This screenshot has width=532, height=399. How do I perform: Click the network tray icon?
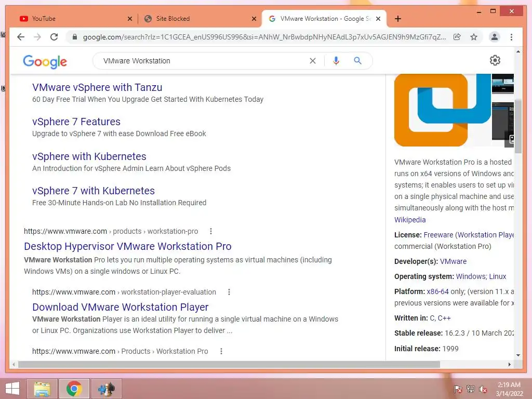pyautogui.click(x=470, y=389)
